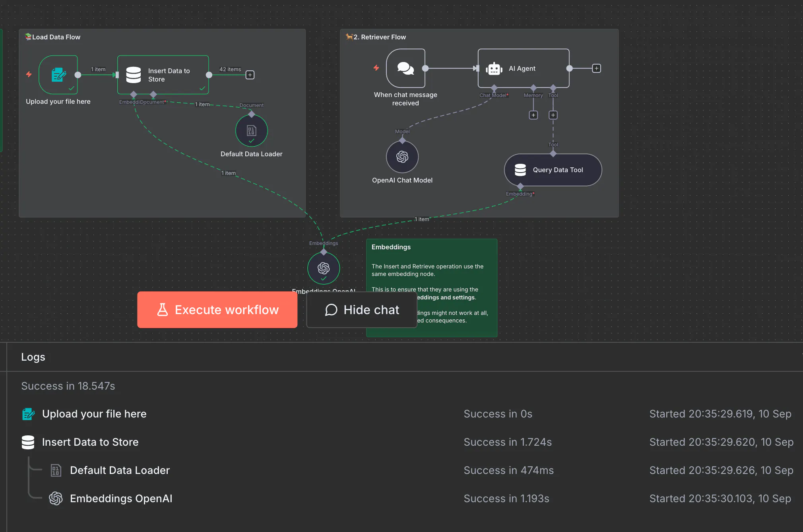Click the OpenAI Chat Model node

click(x=402, y=157)
